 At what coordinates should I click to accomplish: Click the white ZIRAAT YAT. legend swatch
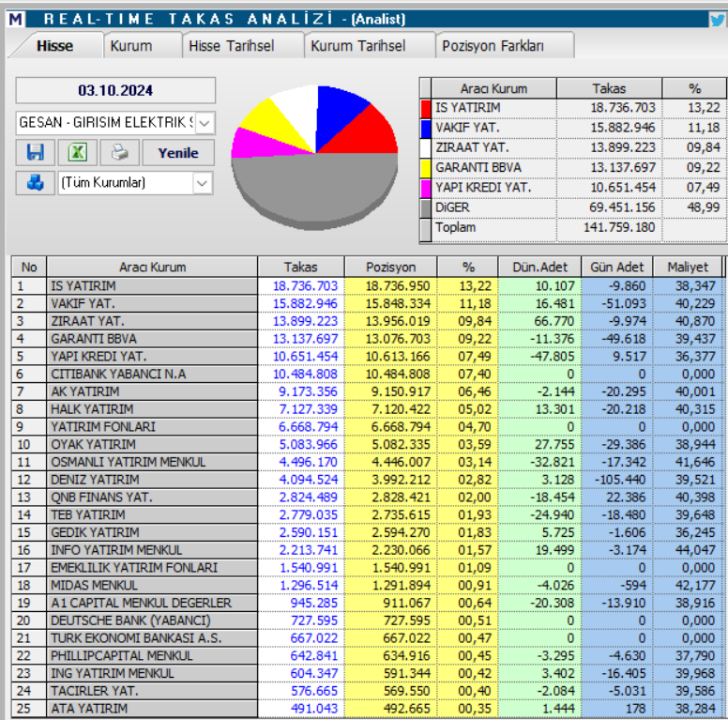(x=426, y=148)
